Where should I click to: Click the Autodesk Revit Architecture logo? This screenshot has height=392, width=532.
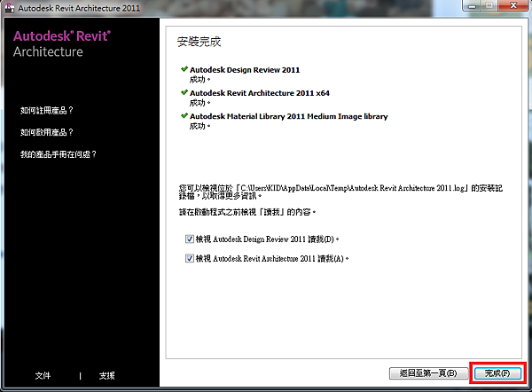click(62, 43)
